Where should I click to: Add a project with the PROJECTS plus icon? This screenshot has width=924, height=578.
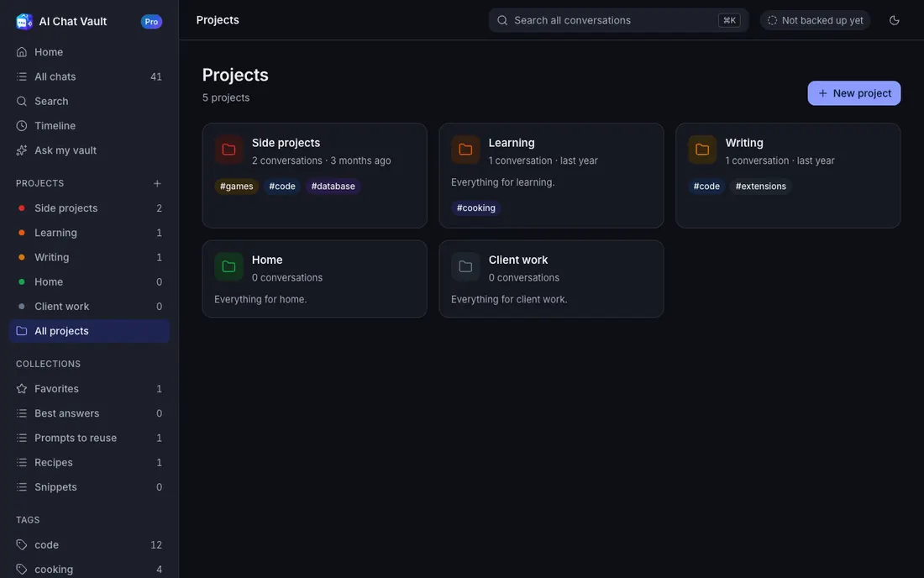pyautogui.click(x=157, y=183)
